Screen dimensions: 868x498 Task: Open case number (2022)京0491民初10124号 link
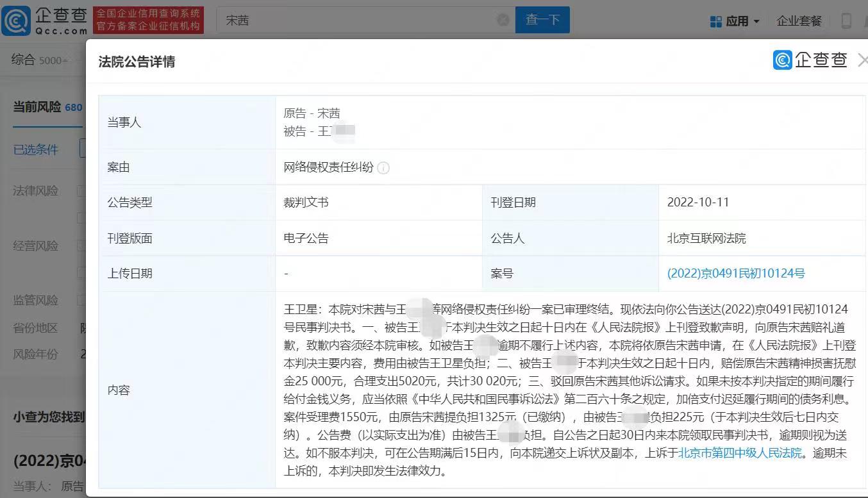(736, 274)
